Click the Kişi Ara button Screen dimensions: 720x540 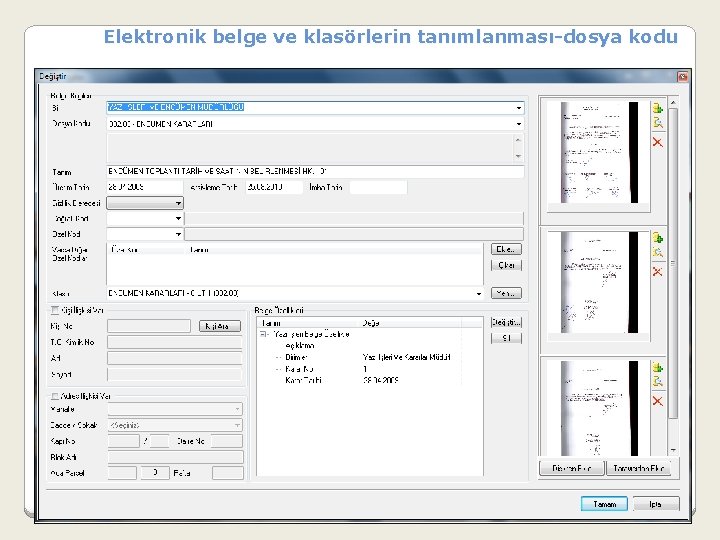coord(219,326)
